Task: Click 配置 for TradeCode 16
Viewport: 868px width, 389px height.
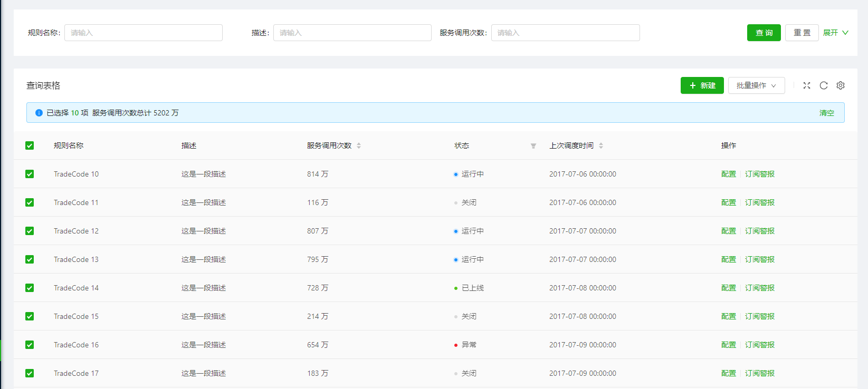Action: tap(729, 345)
